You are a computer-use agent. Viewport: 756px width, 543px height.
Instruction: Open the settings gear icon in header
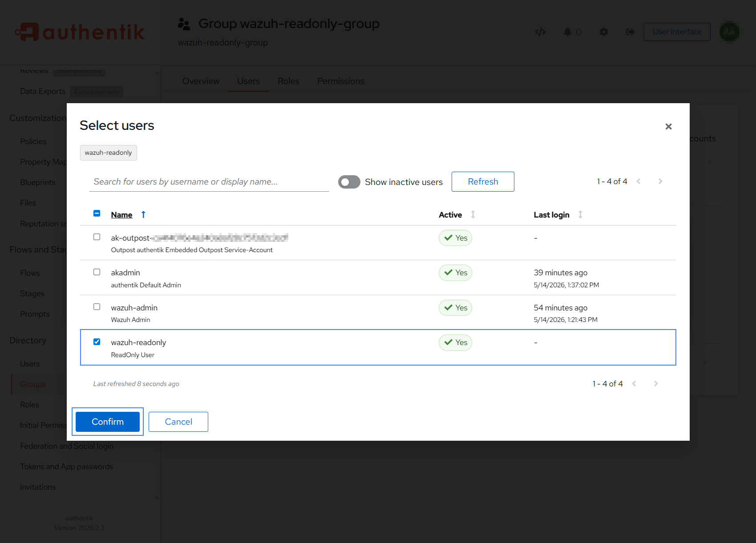604,32
